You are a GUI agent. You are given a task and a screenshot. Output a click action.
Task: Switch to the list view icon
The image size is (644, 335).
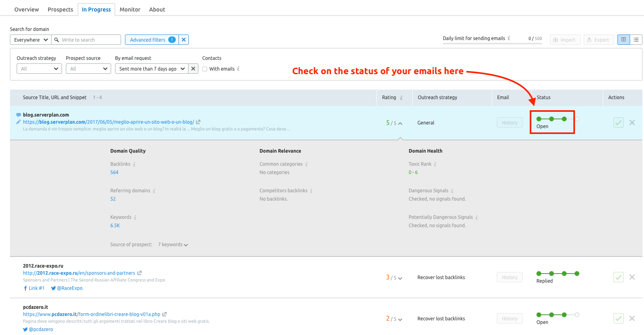636,40
